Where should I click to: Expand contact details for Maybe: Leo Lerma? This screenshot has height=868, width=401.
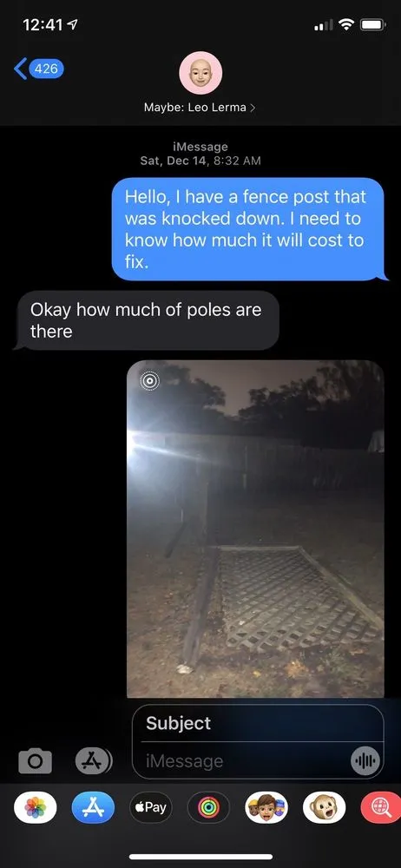click(x=200, y=108)
